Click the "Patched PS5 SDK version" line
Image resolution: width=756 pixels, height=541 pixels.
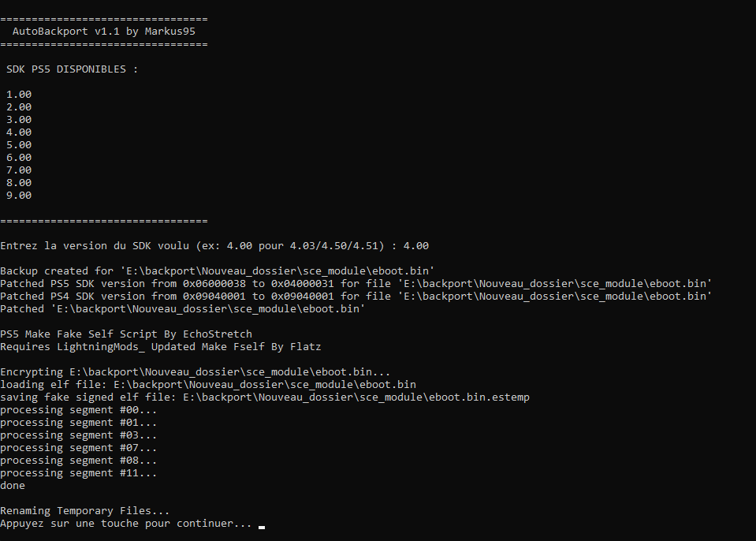pyautogui.click(x=356, y=284)
